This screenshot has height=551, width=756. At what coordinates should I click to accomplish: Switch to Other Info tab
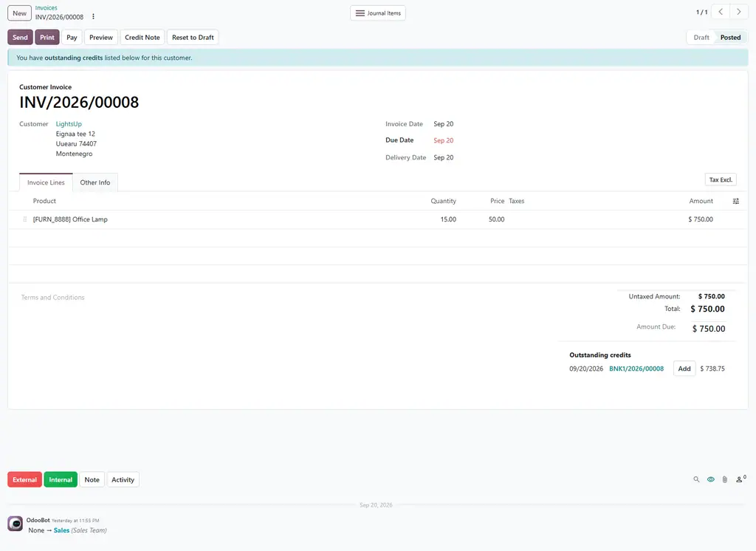tap(95, 182)
